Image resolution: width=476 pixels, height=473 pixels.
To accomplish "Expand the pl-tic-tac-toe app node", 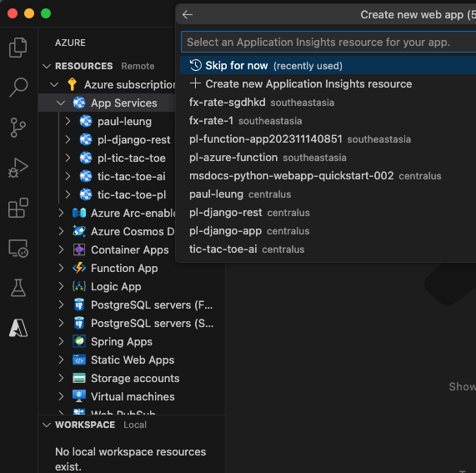I will [68, 158].
